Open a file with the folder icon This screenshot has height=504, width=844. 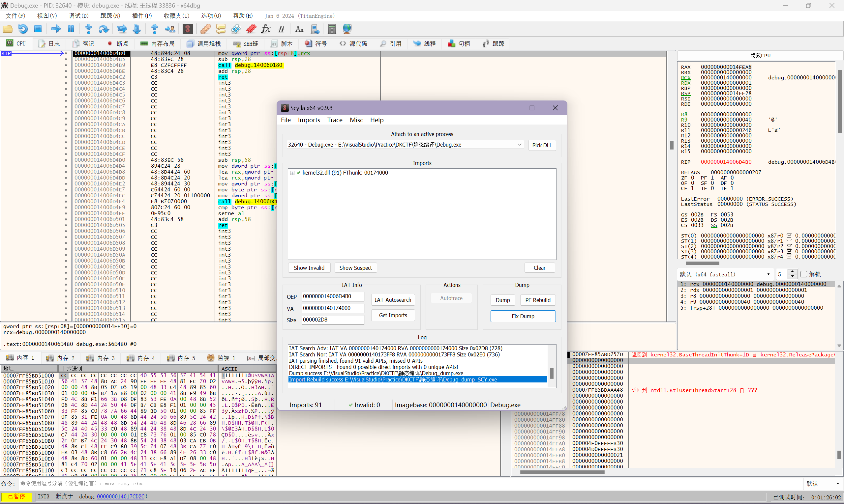pyautogui.click(x=8, y=29)
